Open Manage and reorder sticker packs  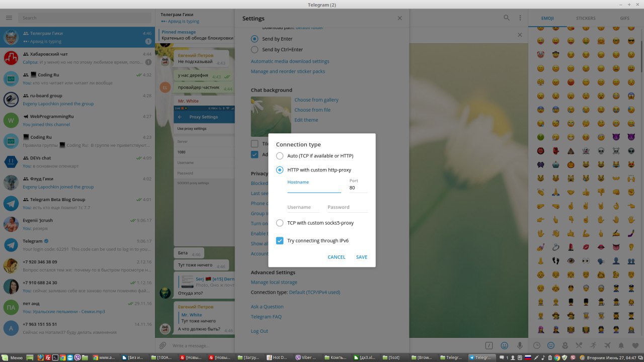[288, 71]
